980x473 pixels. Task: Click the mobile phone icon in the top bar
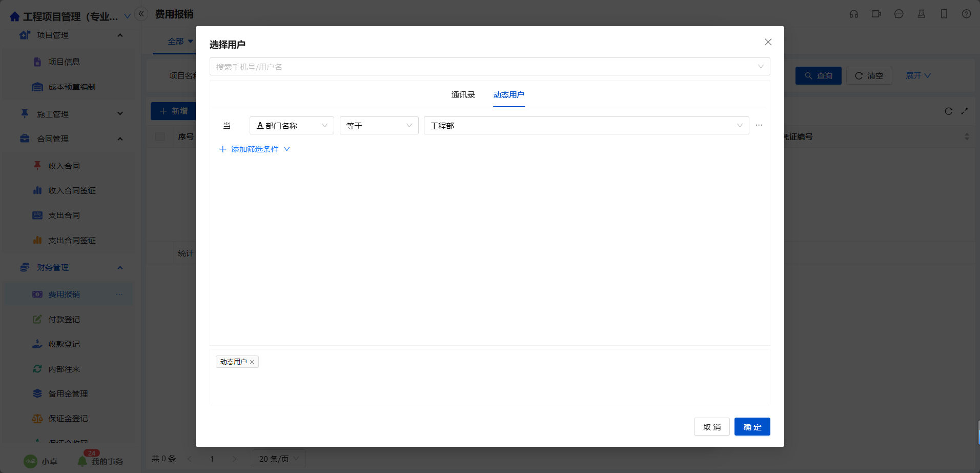(x=944, y=14)
